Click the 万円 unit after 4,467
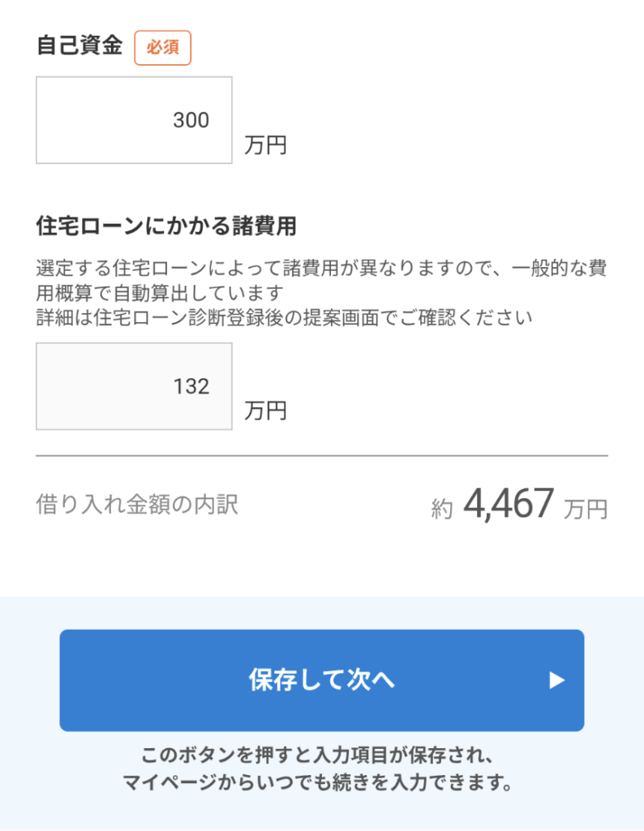Viewport: 644px width, 831px height. tap(586, 510)
